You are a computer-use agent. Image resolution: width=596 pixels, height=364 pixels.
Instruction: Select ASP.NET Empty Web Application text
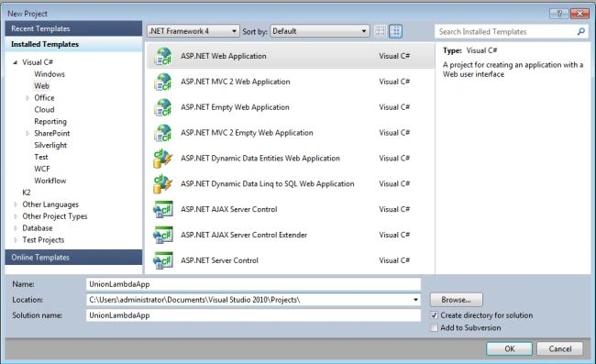click(235, 107)
